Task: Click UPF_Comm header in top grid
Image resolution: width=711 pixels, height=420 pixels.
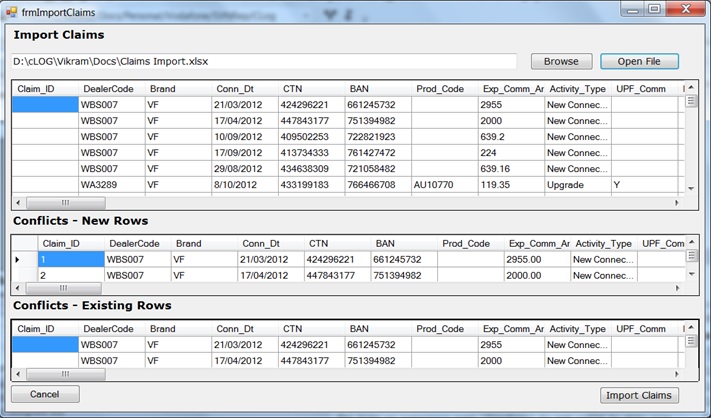Action: click(644, 89)
